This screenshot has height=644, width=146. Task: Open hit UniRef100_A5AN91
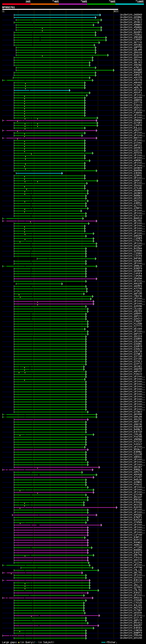[x=131, y=27]
